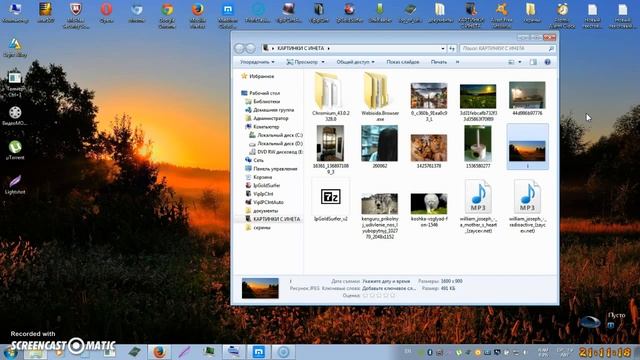Click the arrow after КАРТИНКИ С ИНЕТА in breadcrumb
Viewport: 640px width, 360px height.
point(328,49)
